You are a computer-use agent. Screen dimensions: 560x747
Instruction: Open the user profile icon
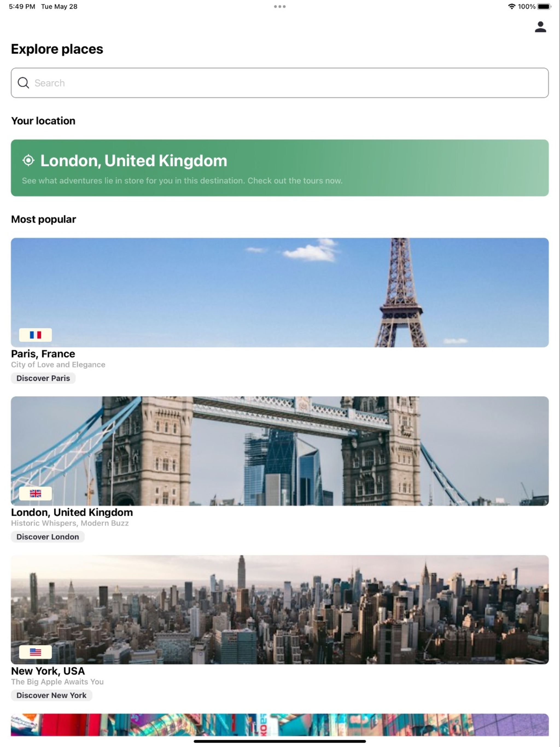click(540, 27)
